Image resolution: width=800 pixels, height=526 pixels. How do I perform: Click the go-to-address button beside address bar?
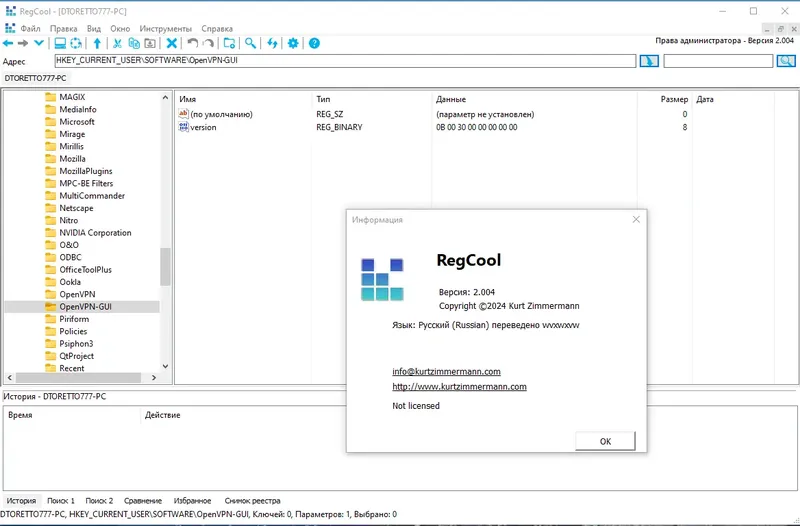click(x=649, y=61)
